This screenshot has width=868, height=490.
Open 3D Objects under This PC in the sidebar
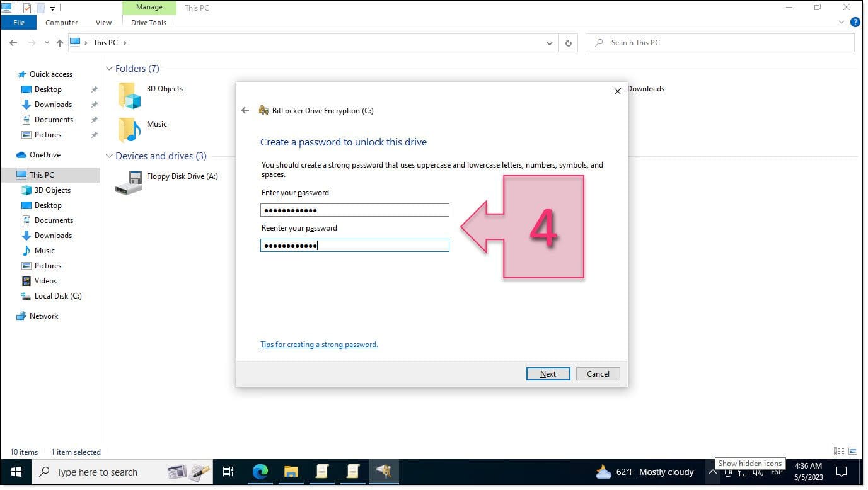tap(52, 190)
